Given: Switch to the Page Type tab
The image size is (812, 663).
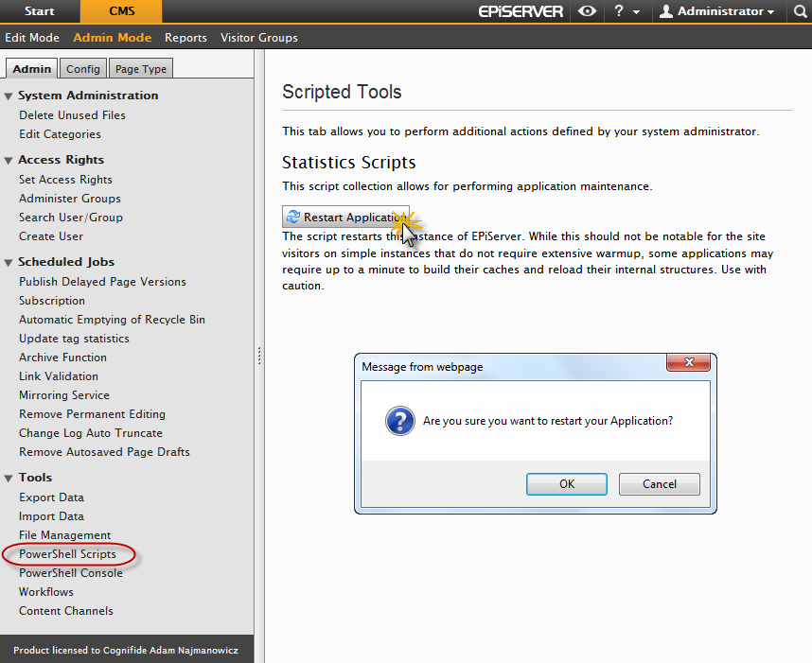Looking at the screenshot, I should (140, 69).
